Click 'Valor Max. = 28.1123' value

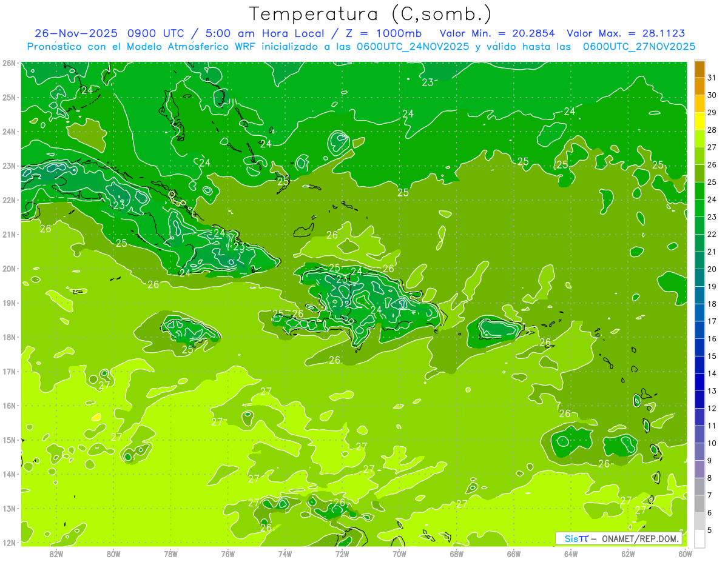626,33
